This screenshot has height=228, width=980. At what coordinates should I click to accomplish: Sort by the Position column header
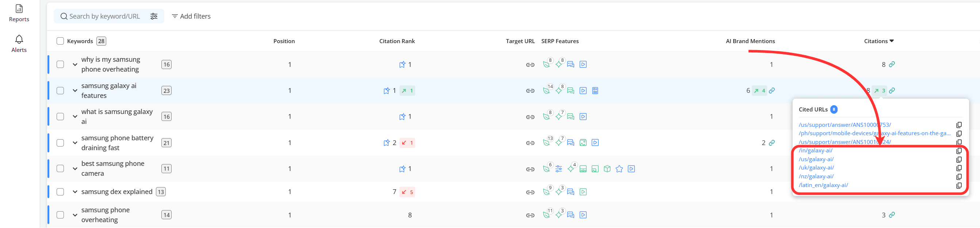284,41
